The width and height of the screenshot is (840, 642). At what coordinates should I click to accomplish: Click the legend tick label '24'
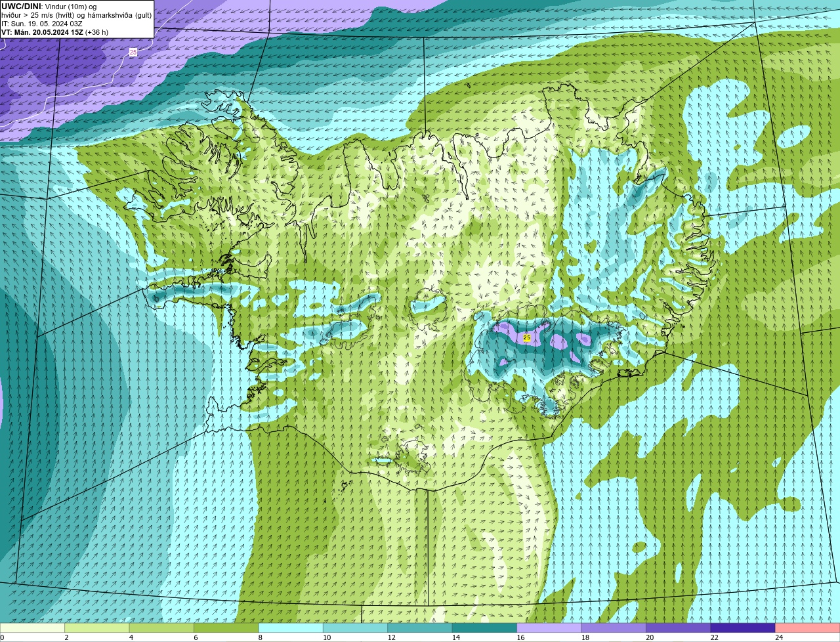[x=779, y=637]
